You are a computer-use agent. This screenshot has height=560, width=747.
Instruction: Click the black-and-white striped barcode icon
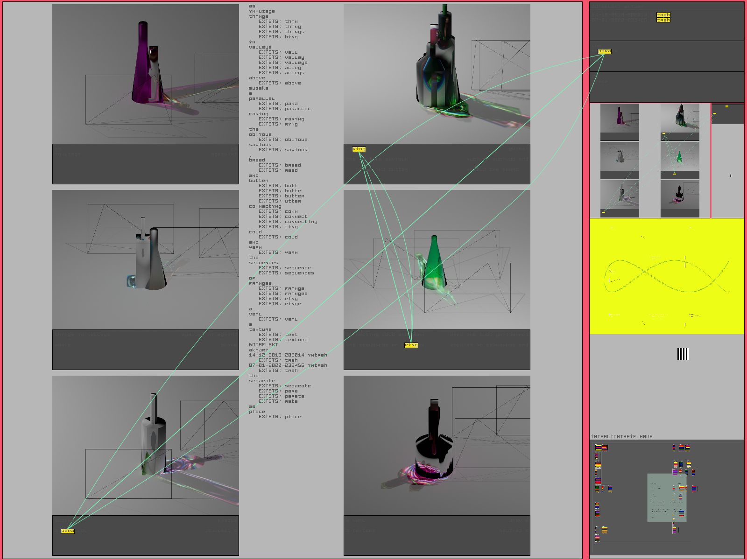tap(683, 354)
